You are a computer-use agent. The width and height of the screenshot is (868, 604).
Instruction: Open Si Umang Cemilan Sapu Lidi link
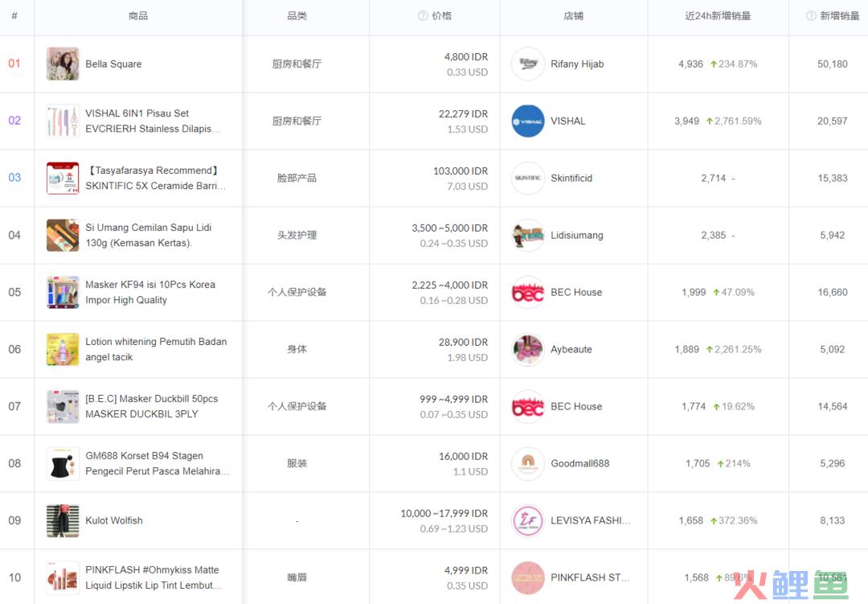149,235
